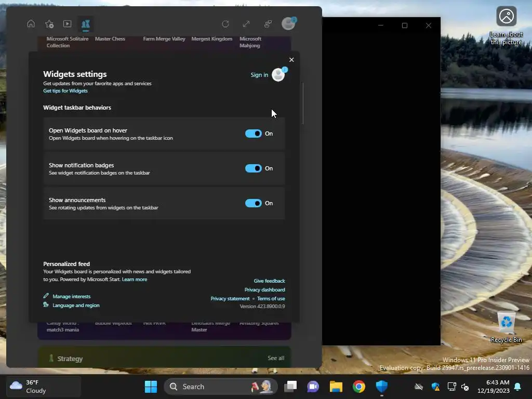The height and width of the screenshot is (399, 532).
Task: Open the favorites star tab in Widgets
Action: (x=49, y=24)
